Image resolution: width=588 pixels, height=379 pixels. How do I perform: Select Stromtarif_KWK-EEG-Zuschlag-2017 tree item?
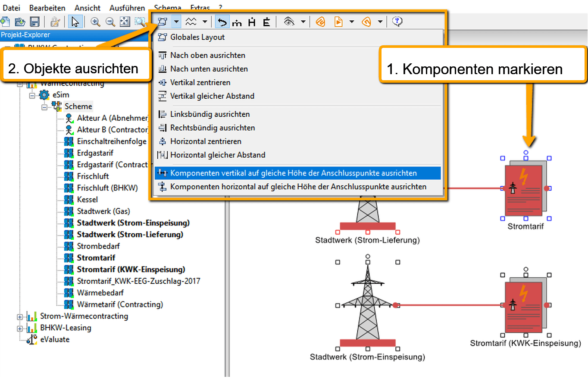click(138, 281)
